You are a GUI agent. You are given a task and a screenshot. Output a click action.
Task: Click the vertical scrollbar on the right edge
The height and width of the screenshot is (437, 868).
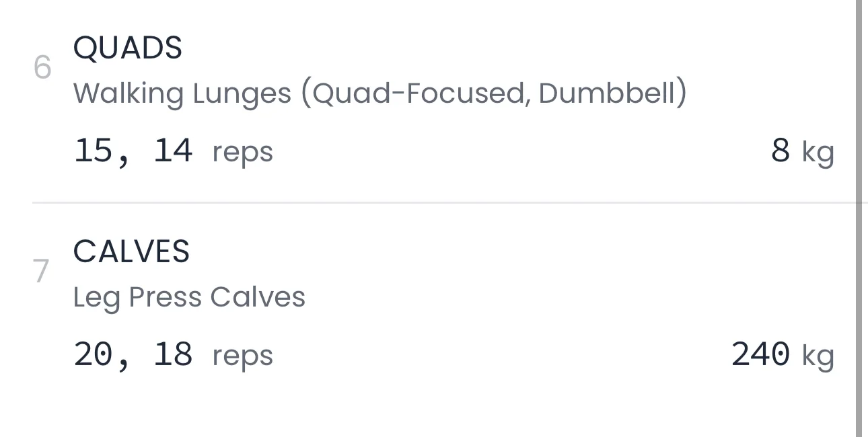[x=859, y=218]
